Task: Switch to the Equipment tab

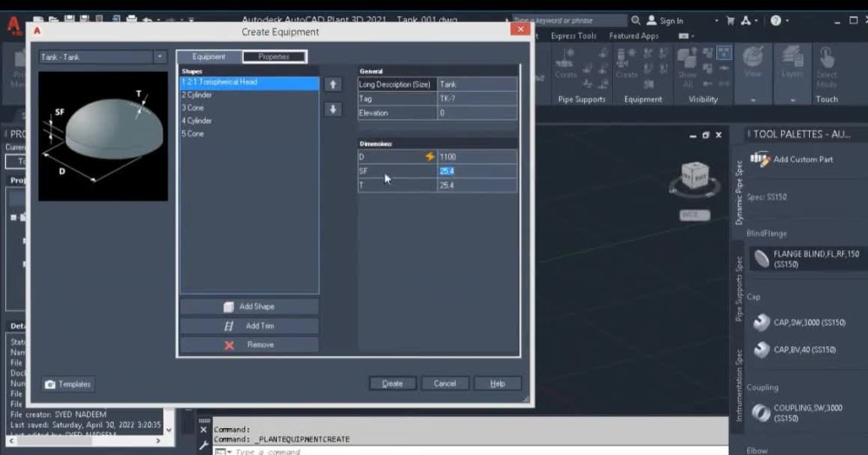Action: (208, 56)
